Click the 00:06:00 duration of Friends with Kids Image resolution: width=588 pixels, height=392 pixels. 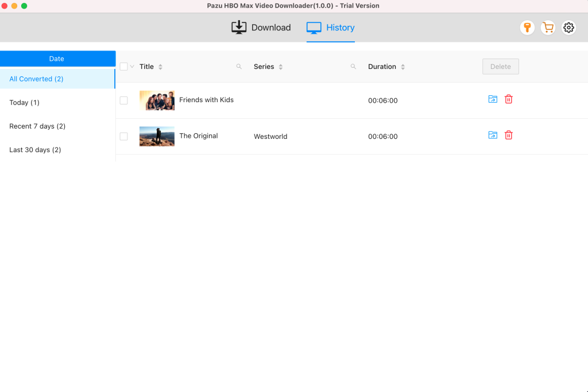[x=383, y=100]
